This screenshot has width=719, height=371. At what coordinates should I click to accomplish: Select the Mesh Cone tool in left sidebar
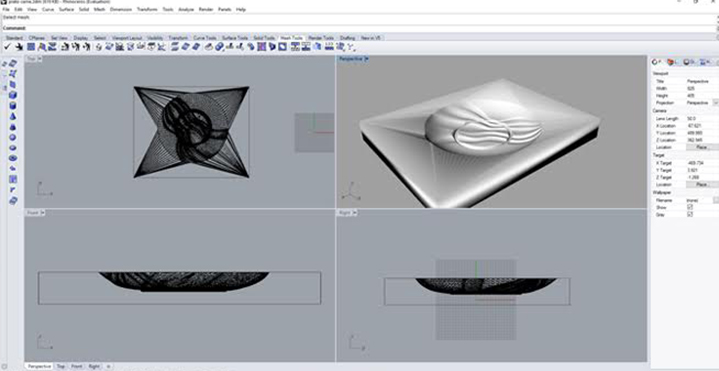(x=13, y=116)
